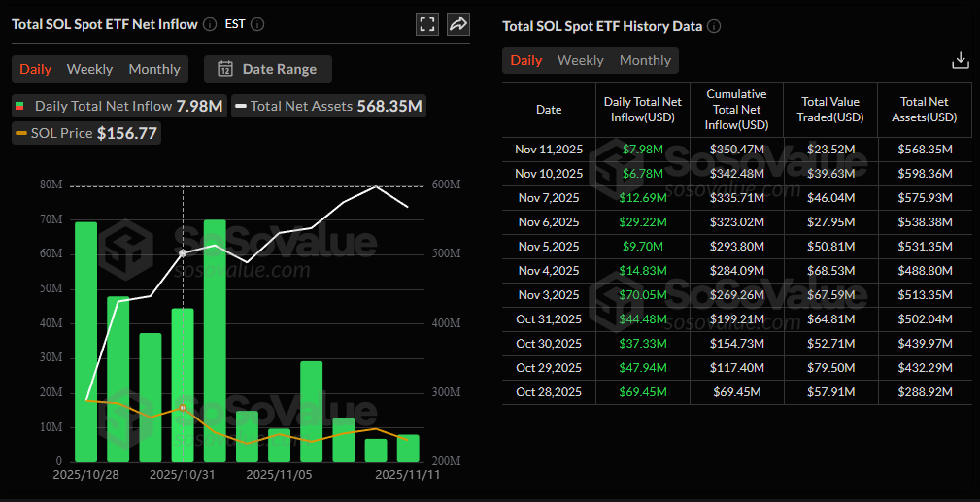Click the Cumulative Total Net Inflow column header
Image resolution: width=980 pixels, height=502 pixels.
[736, 109]
